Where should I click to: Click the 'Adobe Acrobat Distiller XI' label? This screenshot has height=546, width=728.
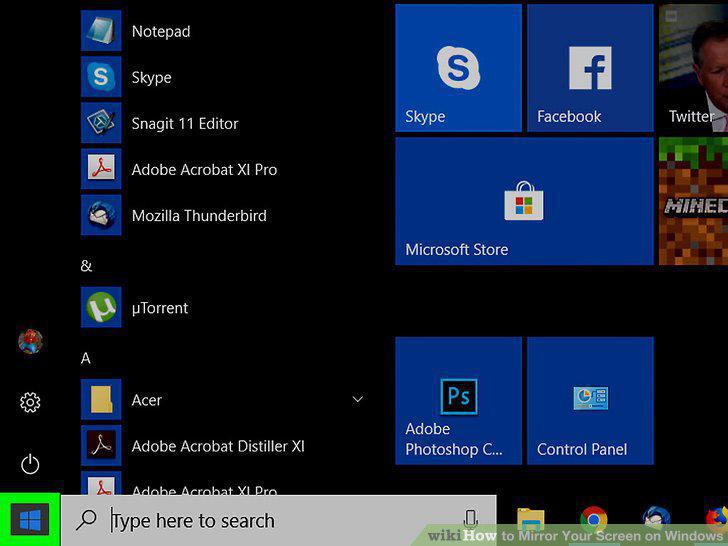pyautogui.click(x=218, y=446)
